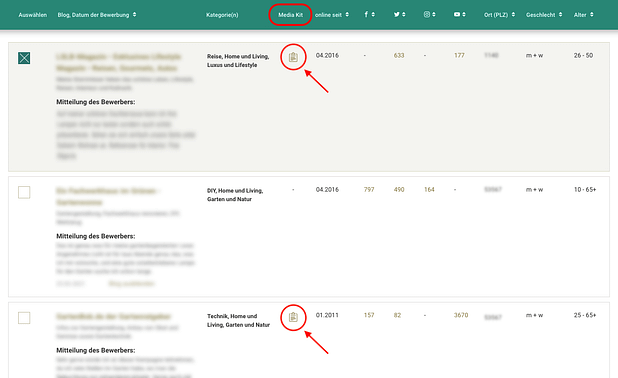Click the Facebook column header icon
The width and height of the screenshot is (618, 378).
coord(366,14)
